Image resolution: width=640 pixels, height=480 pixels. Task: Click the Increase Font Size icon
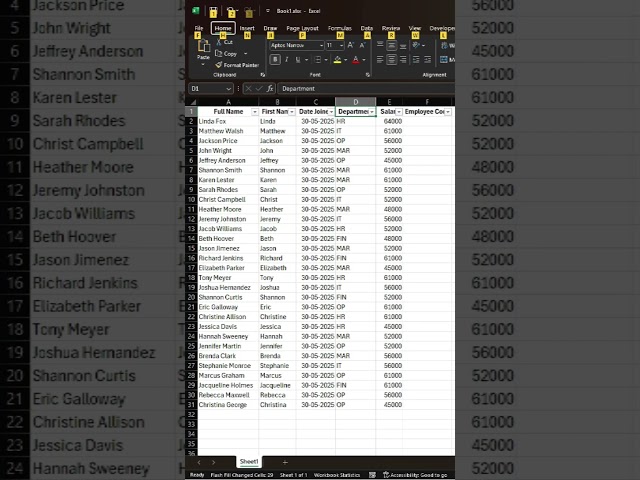pyautogui.click(x=350, y=45)
